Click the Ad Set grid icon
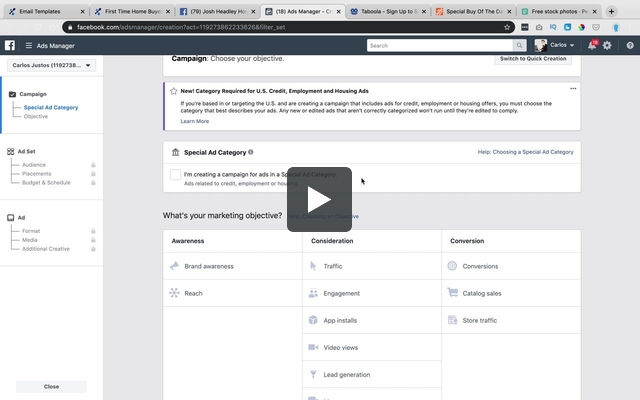Screen dimensions: 640x400 pos(11,151)
